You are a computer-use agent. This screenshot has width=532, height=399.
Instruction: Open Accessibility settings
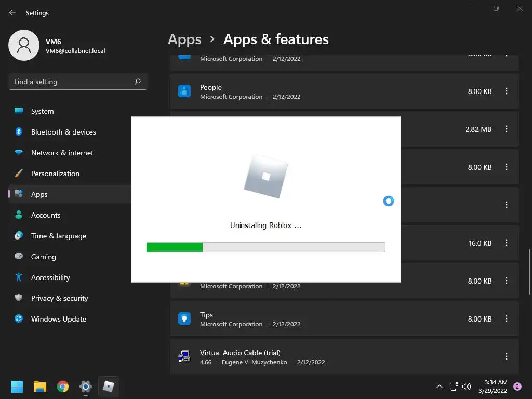click(x=70, y=277)
